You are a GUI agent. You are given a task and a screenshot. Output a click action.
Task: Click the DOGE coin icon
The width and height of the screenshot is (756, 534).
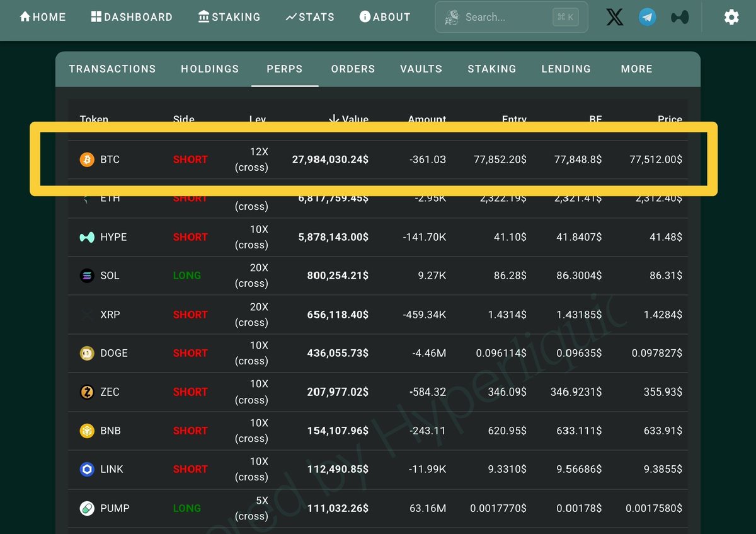(x=87, y=353)
